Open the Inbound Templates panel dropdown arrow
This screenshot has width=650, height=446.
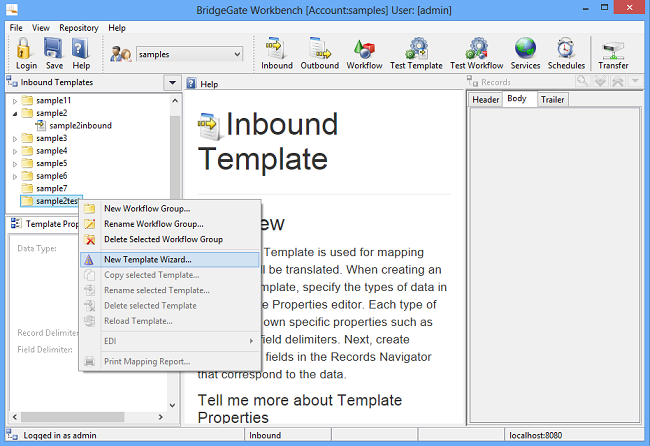pos(172,82)
